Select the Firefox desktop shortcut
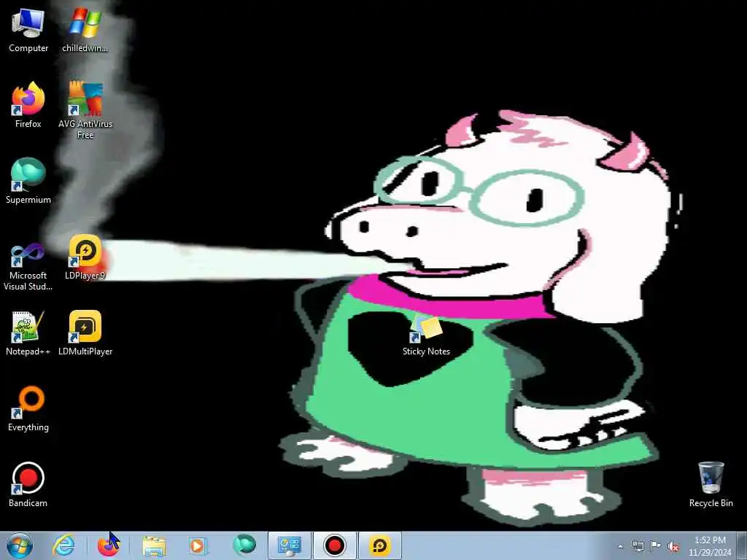Viewport: 747px width, 560px height. point(28,105)
